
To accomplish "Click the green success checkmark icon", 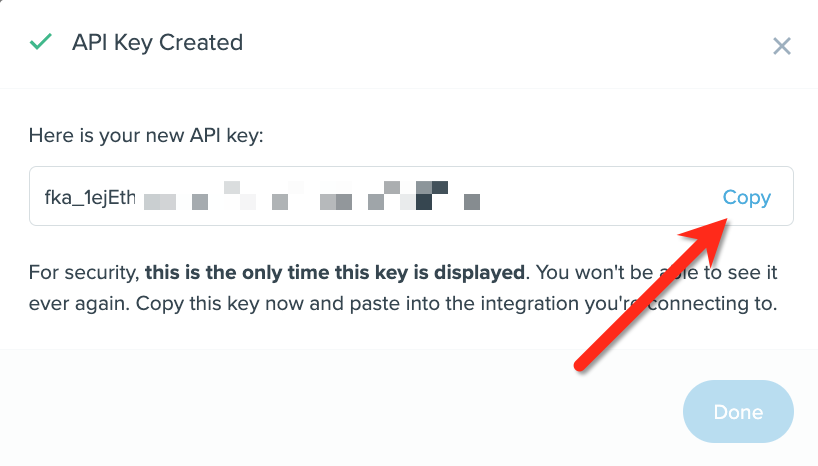I will pos(41,42).
